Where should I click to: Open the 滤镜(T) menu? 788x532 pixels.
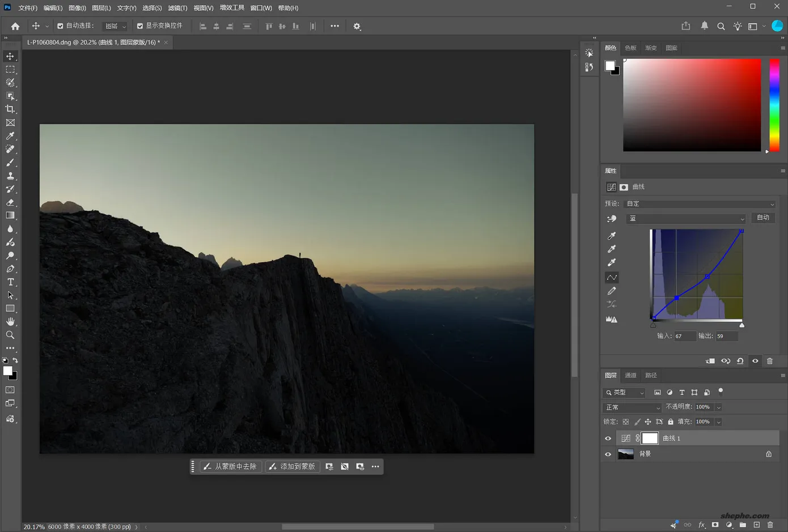pyautogui.click(x=177, y=8)
